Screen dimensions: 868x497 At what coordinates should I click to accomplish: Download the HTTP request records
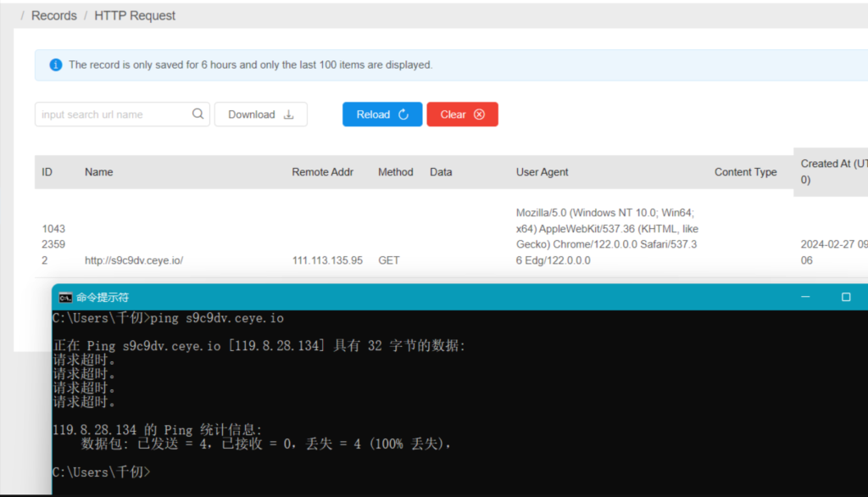click(261, 114)
